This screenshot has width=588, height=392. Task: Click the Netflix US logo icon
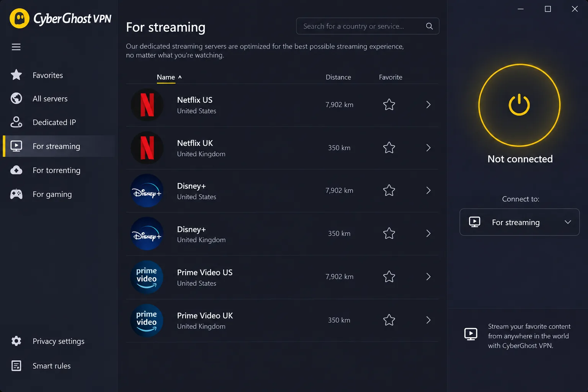147,105
